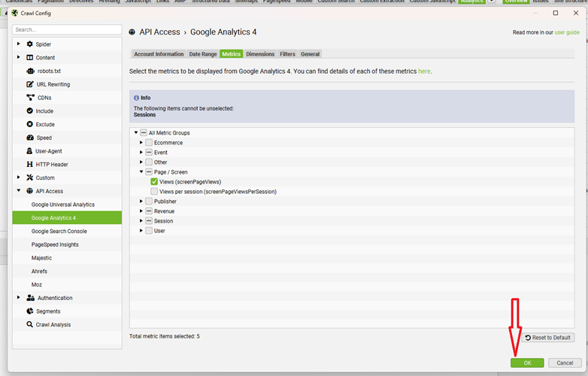Open the General tab
The image size is (588, 376).
(310, 54)
